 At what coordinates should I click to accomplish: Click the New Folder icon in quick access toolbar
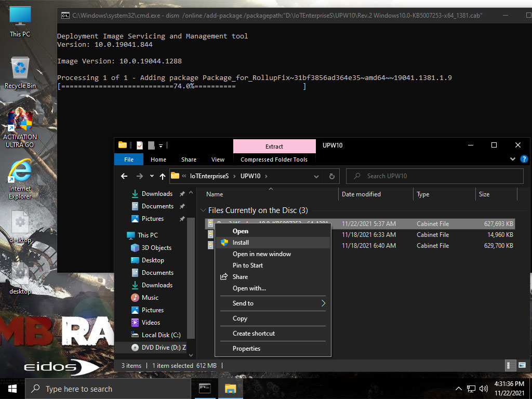pos(151,145)
